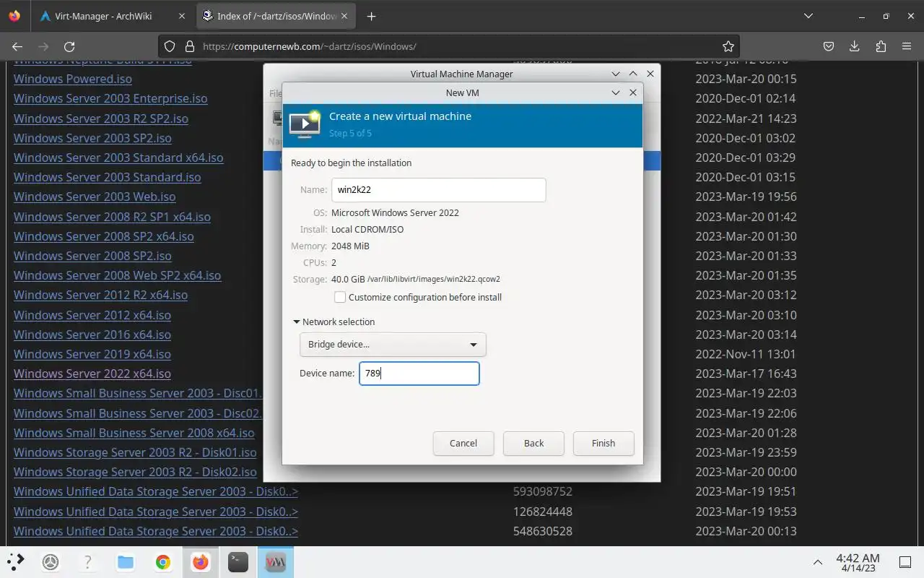Image resolution: width=924 pixels, height=578 pixels.
Task: Close the New VM dialog
Action: point(633,92)
